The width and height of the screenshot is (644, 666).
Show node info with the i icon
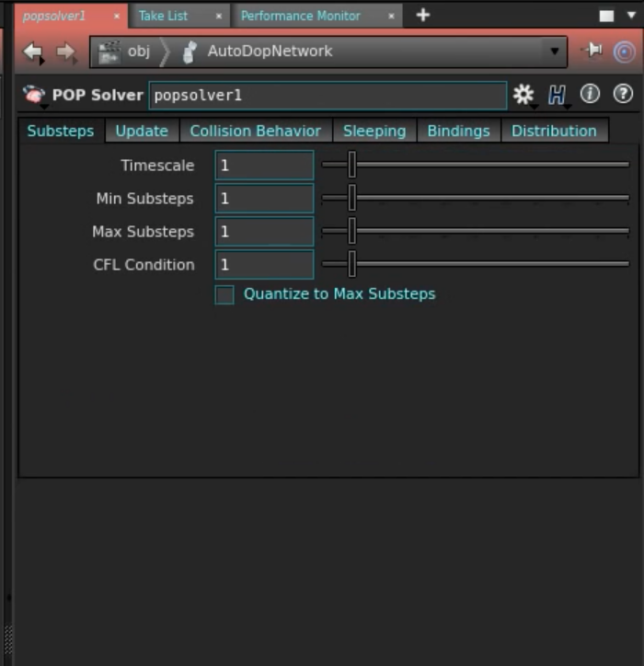tap(590, 94)
